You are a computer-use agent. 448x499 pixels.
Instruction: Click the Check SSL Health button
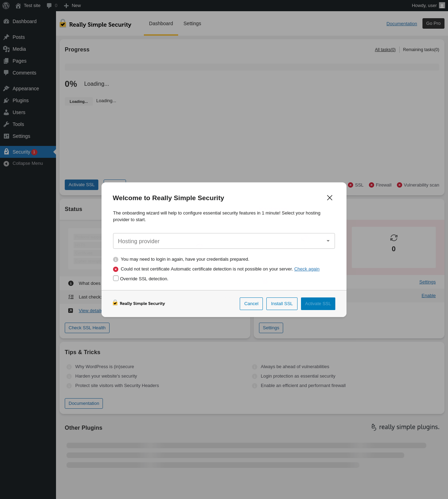pos(87,328)
